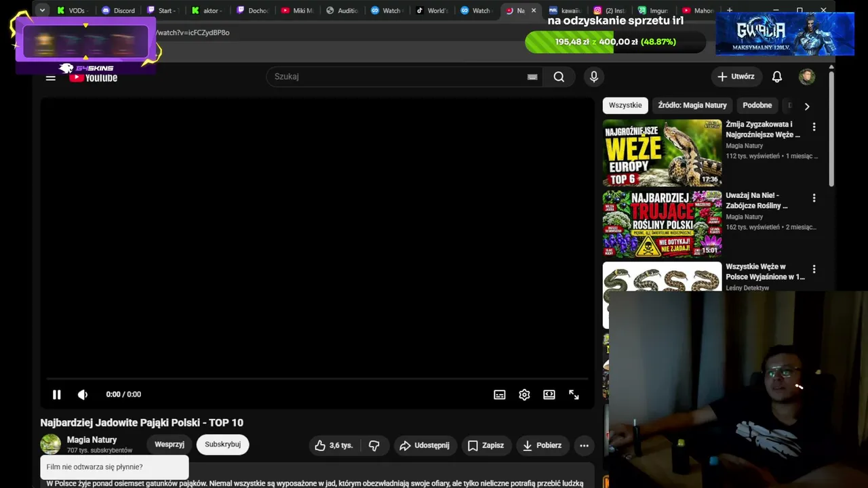Open the Żmija Zygzakowata video title
Viewport: 868px width, 488px height.
point(763,129)
